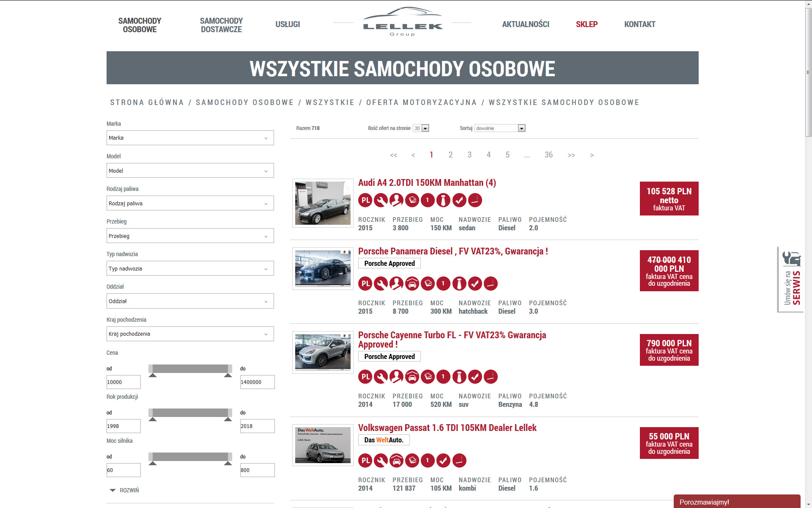Click the checkmark icon on Porsche Cayenne
The height and width of the screenshot is (508, 812).
click(x=475, y=377)
